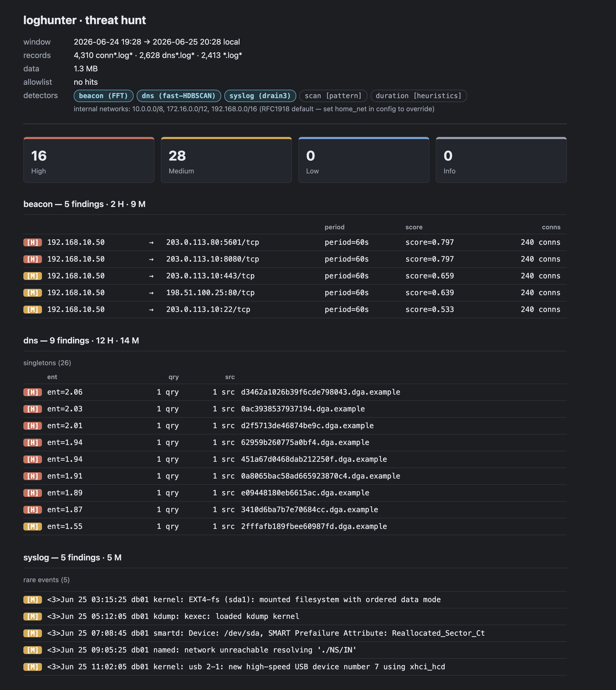The image size is (616, 690).
Task: Click the qry column header
Action: coord(174,377)
